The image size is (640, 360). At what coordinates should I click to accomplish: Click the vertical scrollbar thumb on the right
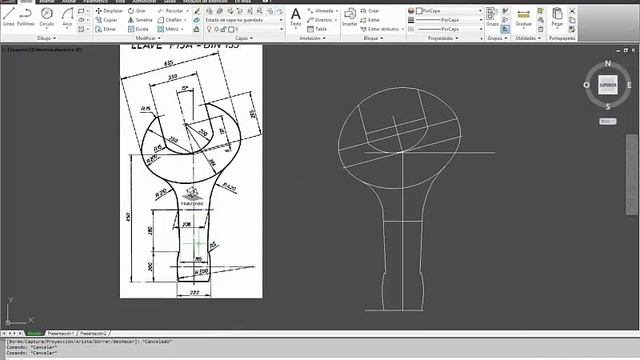tap(632, 174)
